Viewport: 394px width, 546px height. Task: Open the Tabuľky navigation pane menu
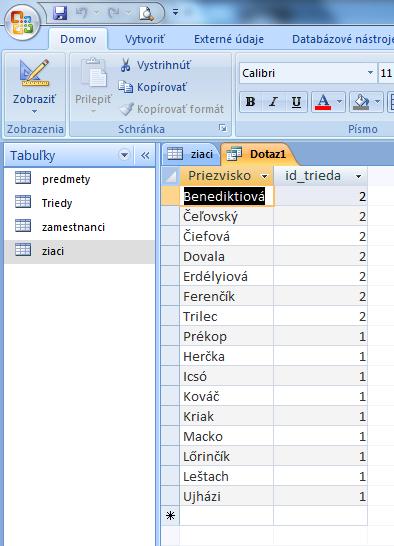click(x=124, y=155)
